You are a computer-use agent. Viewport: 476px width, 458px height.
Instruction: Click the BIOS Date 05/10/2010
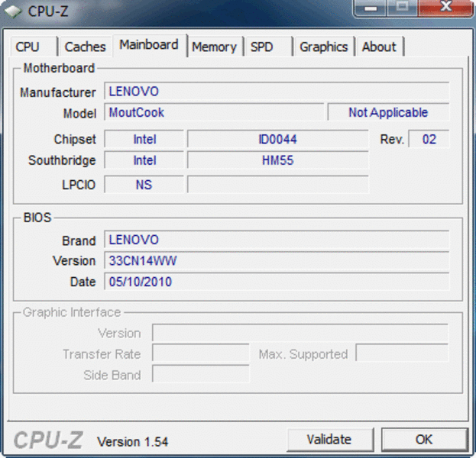point(277,282)
